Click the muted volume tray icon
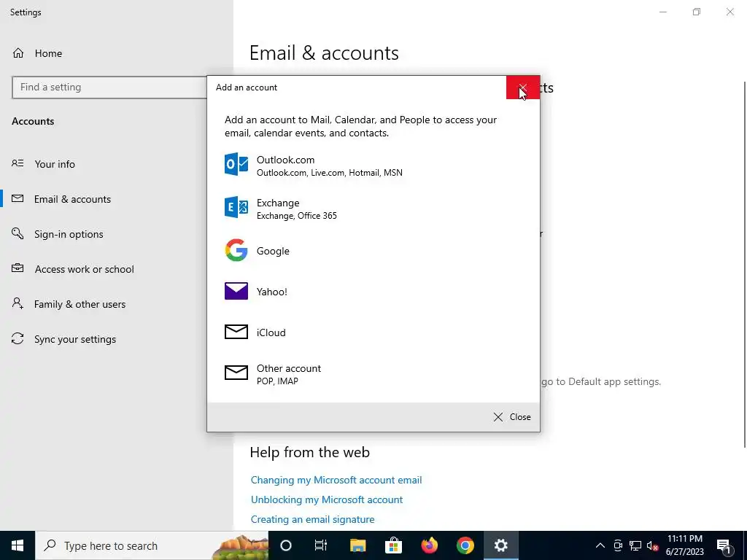This screenshot has height=560, width=747. tap(653, 545)
